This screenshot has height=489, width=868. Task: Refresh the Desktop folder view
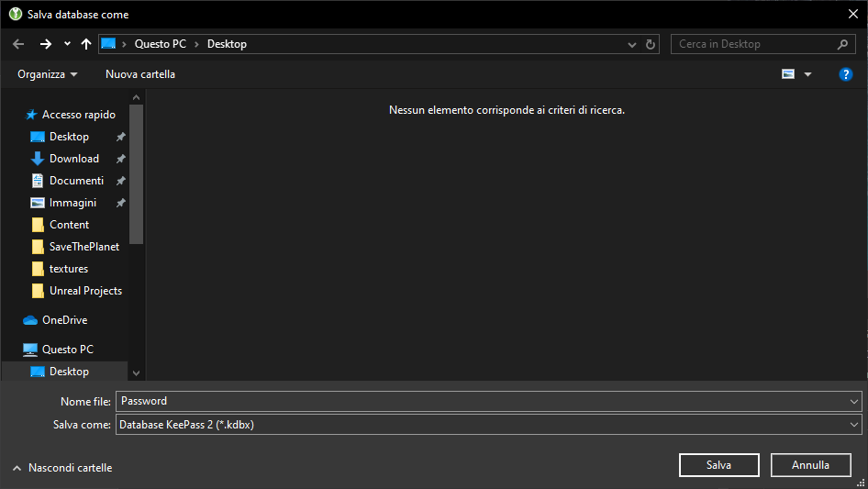click(651, 44)
